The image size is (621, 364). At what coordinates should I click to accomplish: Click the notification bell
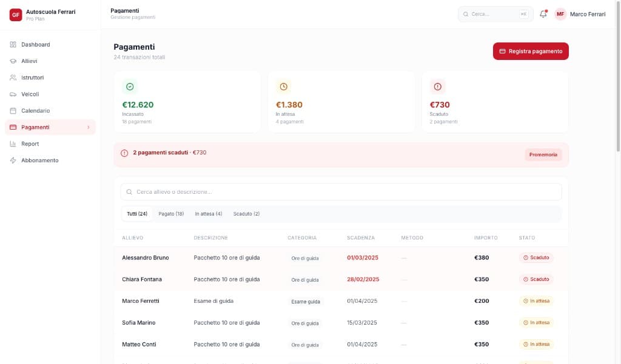pos(543,14)
